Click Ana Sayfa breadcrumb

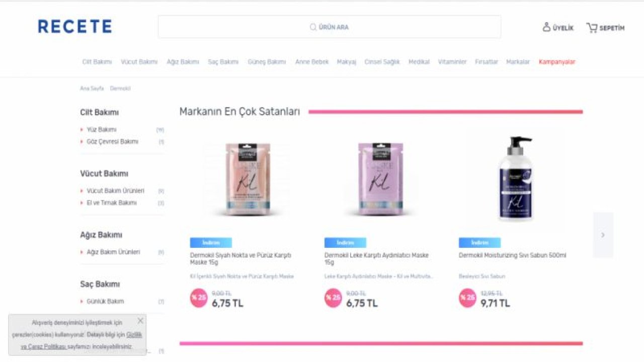click(92, 88)
